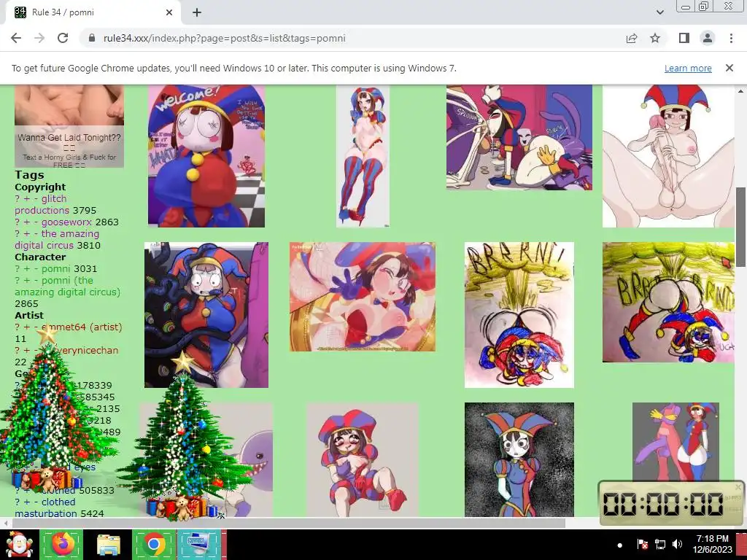The image size is (747, 560).
Task: Dismiss the Chrome update infobar
Action: click(729, 68)
